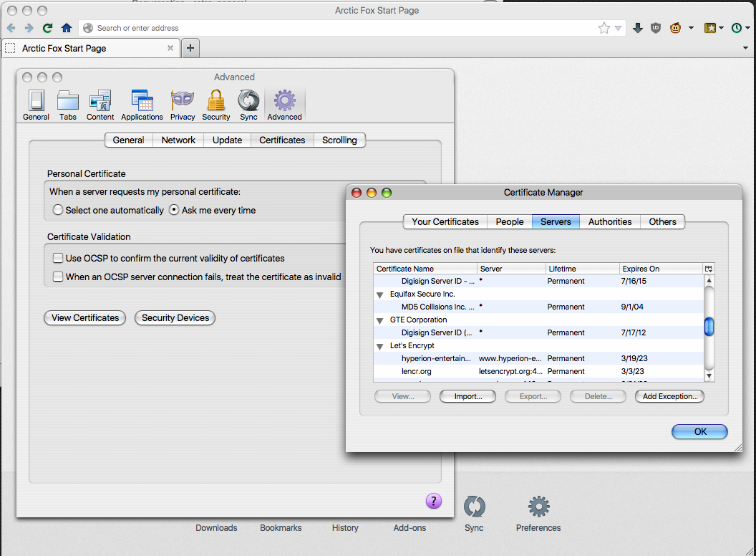
Task: Switch to the Scrolling sub-tab
Action: click(339, 140)
